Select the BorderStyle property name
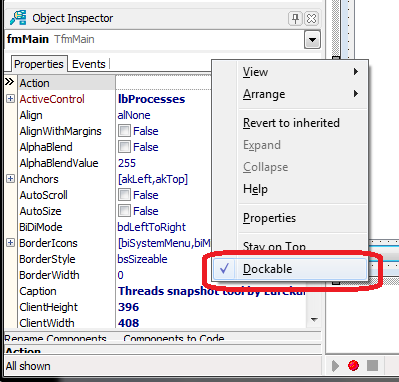399x382 pixels. (47, 259)
